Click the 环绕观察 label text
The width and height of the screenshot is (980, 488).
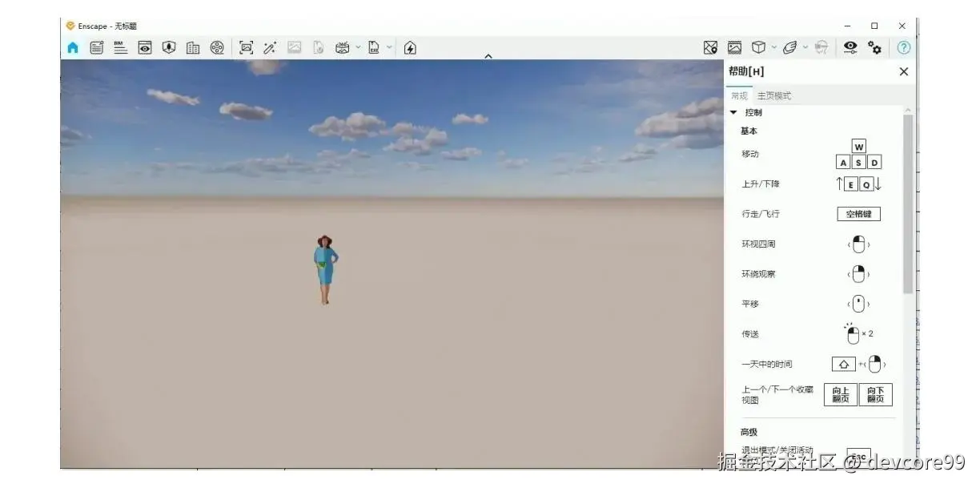coord(758,274)
